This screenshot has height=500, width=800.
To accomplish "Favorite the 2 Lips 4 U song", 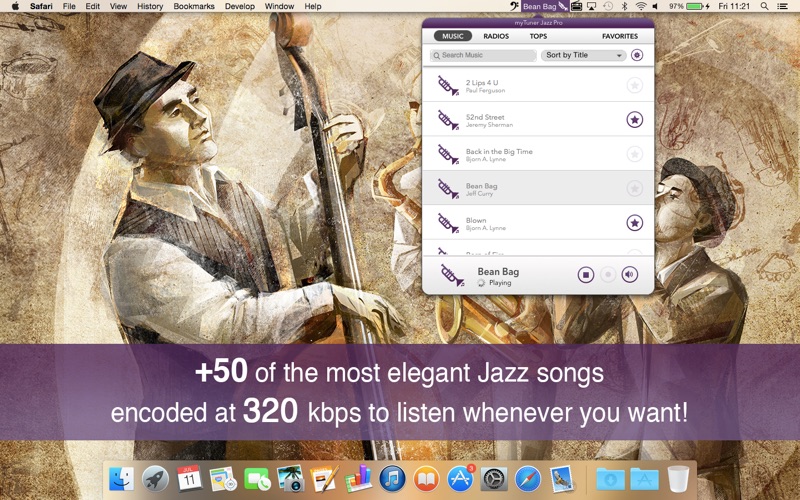I will (634, 85).
